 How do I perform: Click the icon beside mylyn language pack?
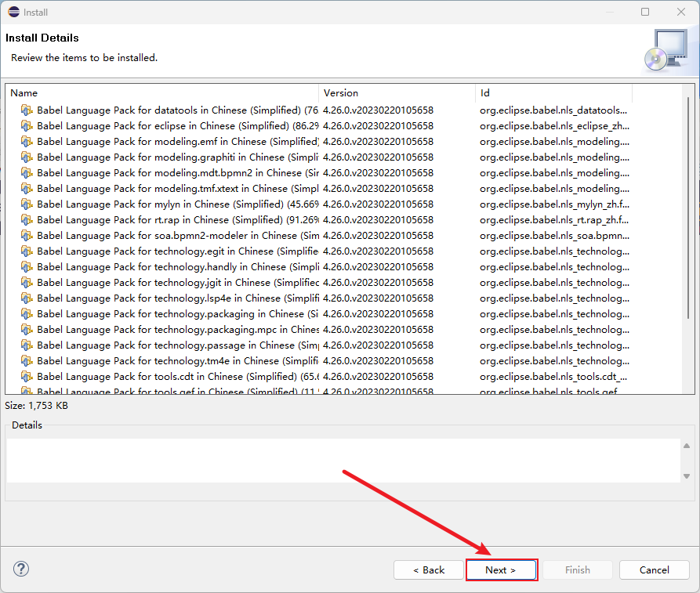click(x=27, y=204)
